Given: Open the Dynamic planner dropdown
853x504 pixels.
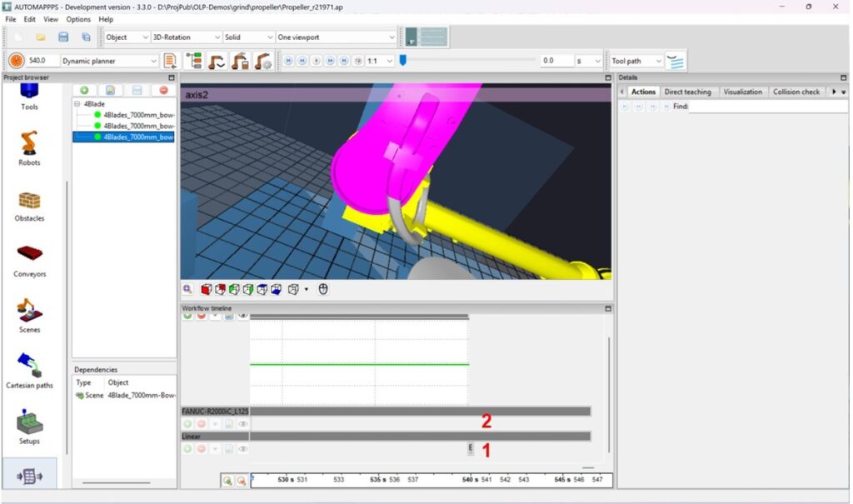Looking at the screenshot, I should pyautogui.click(x=153, y=61).
